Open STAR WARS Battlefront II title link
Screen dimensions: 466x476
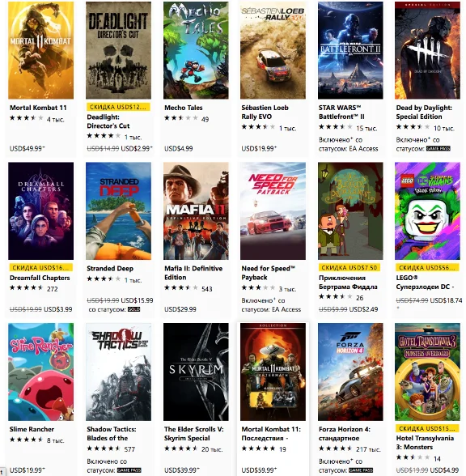click(x=341, y=113)
